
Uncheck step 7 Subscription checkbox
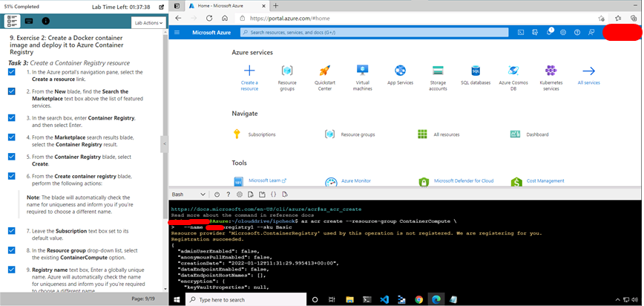(12, 231)
